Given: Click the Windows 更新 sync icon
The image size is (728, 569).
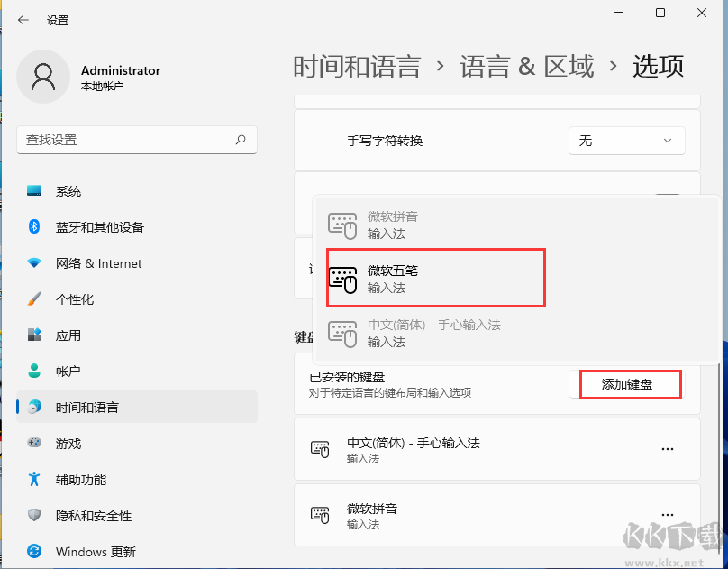Looking at the screenshot, I should [34, 551].
